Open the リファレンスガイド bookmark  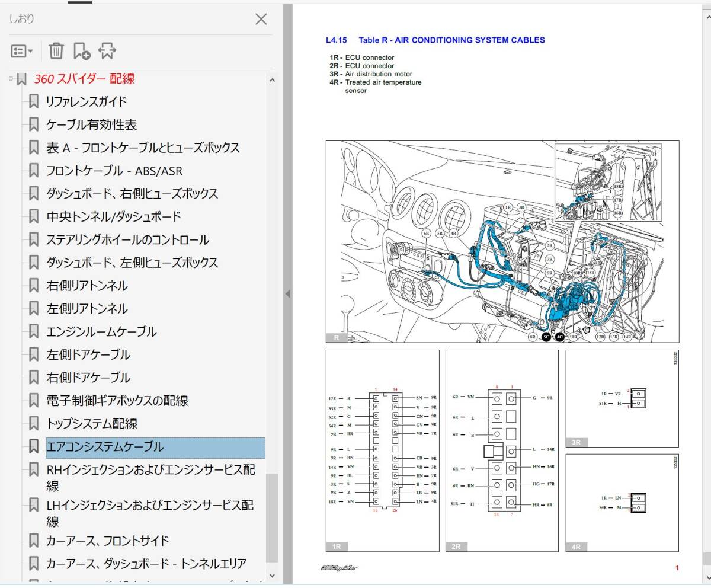pyautogui.click(x=87, y=101)
